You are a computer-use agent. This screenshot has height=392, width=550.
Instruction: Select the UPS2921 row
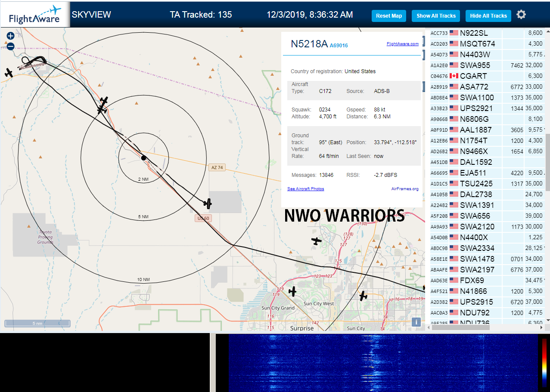488,108
